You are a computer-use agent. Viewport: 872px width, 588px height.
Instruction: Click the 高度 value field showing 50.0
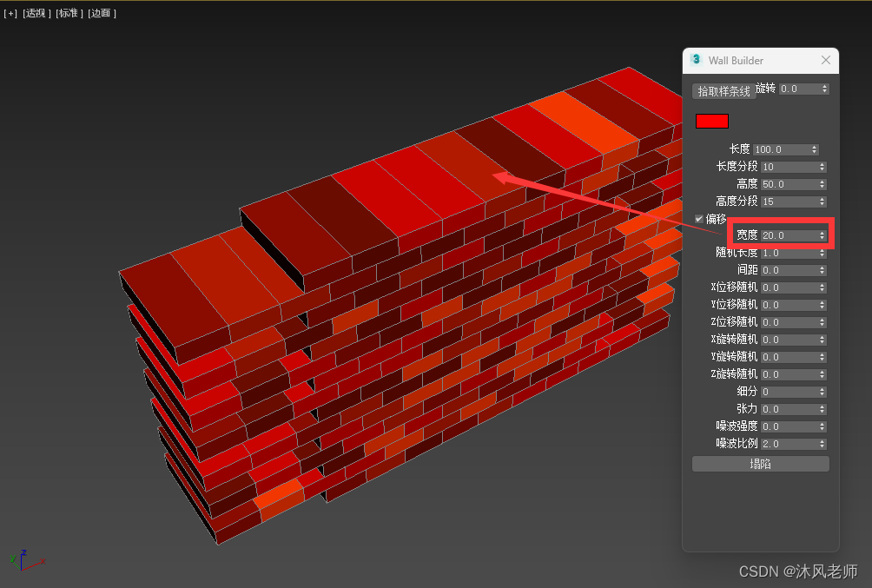tap(789, 184)
